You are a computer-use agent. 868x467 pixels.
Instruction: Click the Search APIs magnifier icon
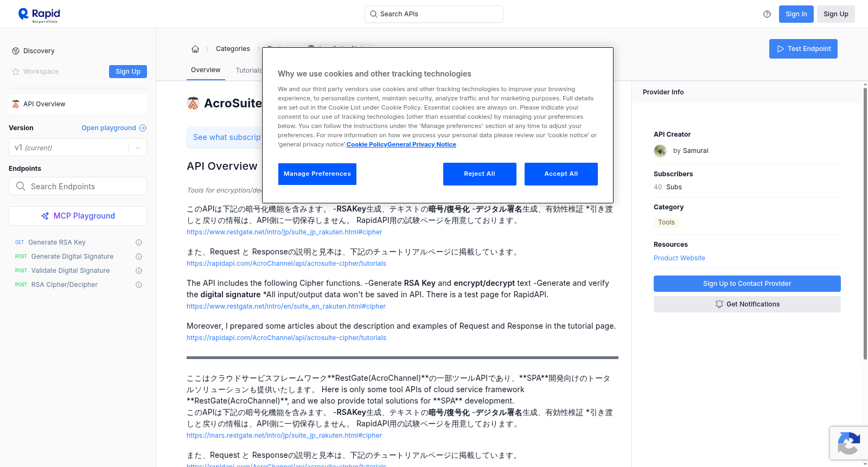coord(373,14)
